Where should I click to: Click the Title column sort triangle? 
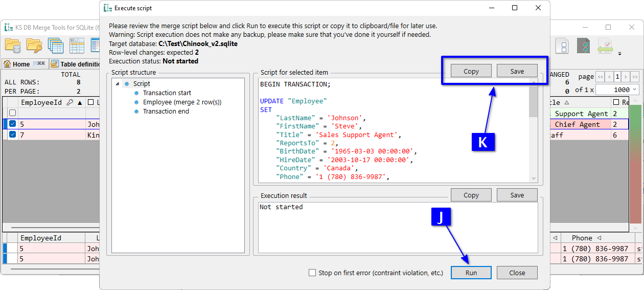pos(566,102)
